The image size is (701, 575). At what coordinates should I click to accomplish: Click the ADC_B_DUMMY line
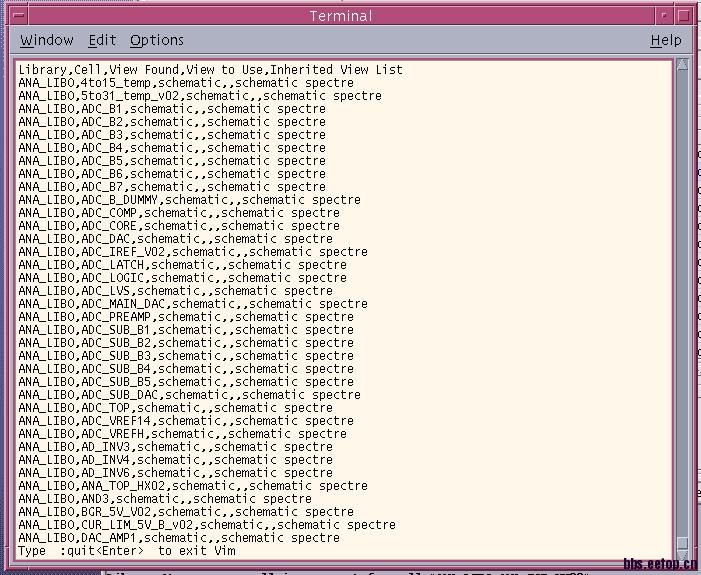(x=189, y=199)
